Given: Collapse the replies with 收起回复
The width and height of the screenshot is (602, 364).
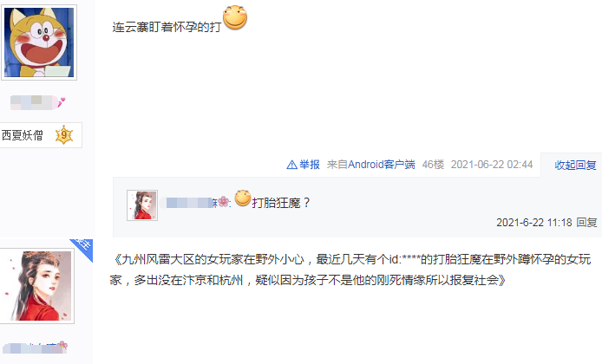Looking at the screenshot, I should (x=575, y=165).
